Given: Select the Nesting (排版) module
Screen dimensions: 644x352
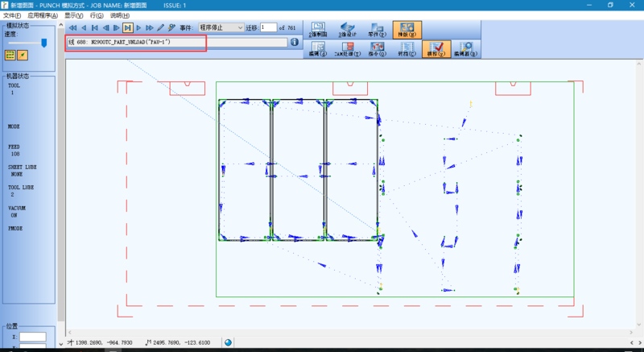Looking at the screenshot, I should click(407, 30).
